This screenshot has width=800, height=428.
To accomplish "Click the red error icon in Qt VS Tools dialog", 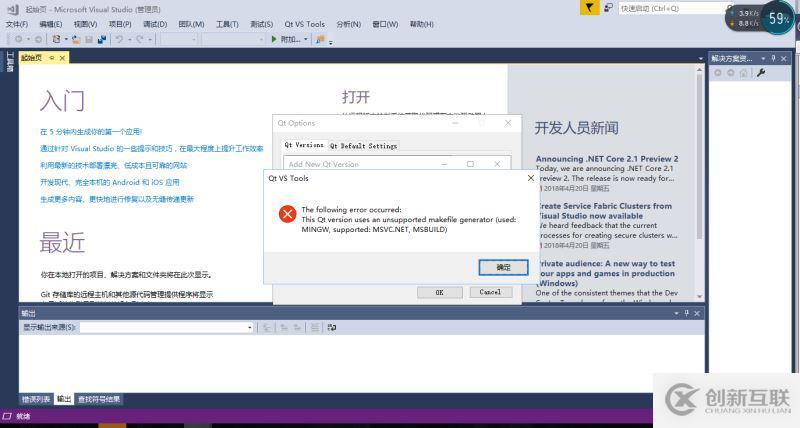I will (x=287, y=214).
